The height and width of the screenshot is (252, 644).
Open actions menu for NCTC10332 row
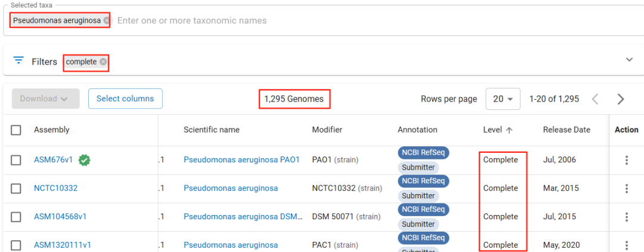pos(626,188)
